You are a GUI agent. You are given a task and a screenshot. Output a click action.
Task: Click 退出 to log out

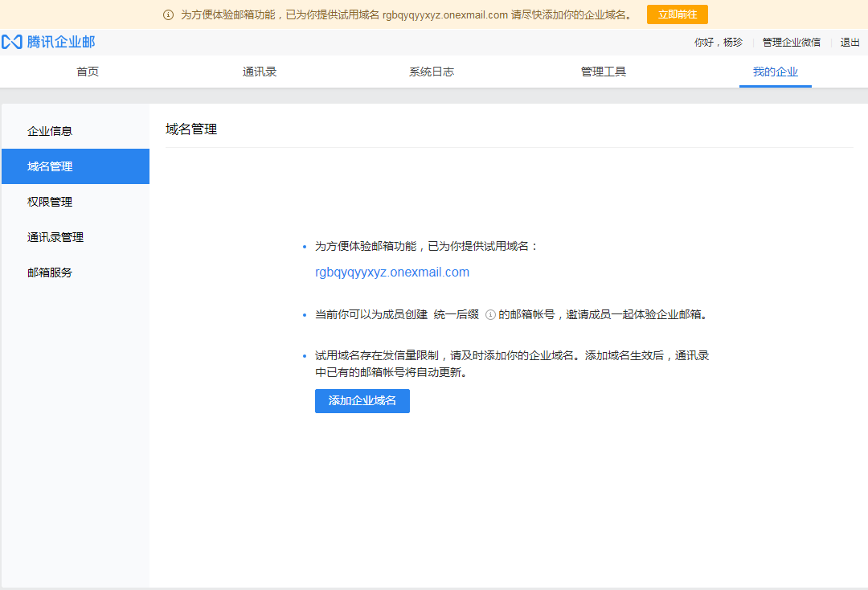850,43
